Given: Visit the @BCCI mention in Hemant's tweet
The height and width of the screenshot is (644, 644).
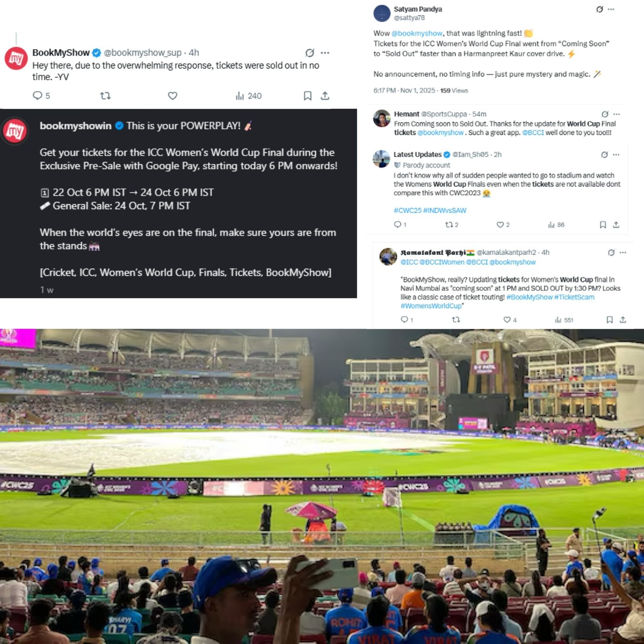Looking at the screenshot, I should tap(533, 132).
